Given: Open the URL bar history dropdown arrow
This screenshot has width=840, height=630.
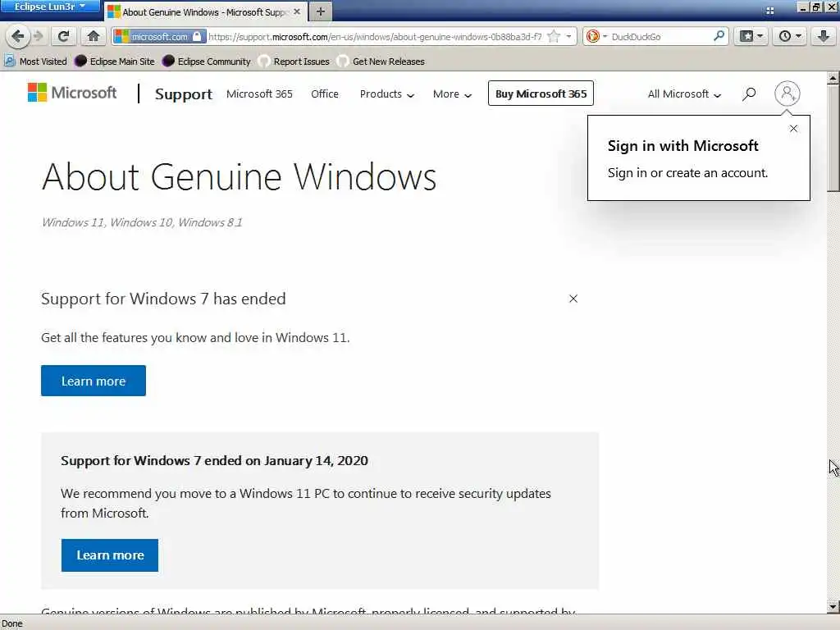Looking at the screenshot, I should [569, 36].
